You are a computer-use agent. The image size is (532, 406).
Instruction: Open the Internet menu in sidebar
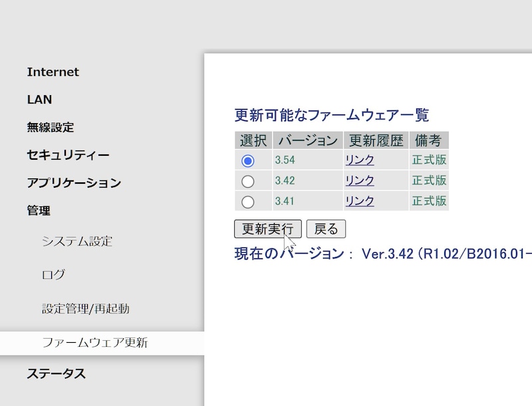pos(53,72)
